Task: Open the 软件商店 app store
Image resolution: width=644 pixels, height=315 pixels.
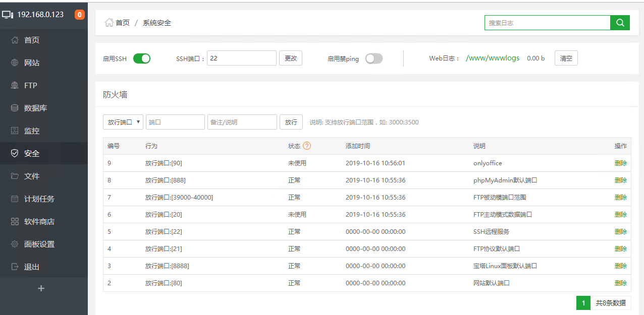Action: click(36, 221)
